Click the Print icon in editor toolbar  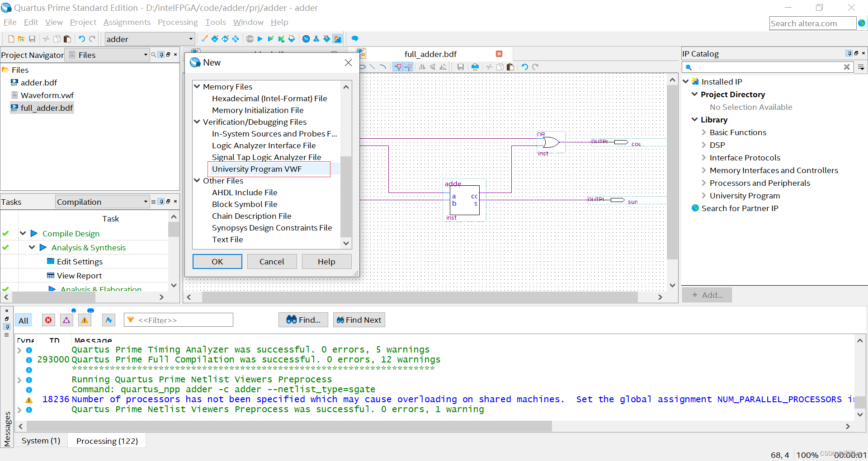[x=475, y=67]
